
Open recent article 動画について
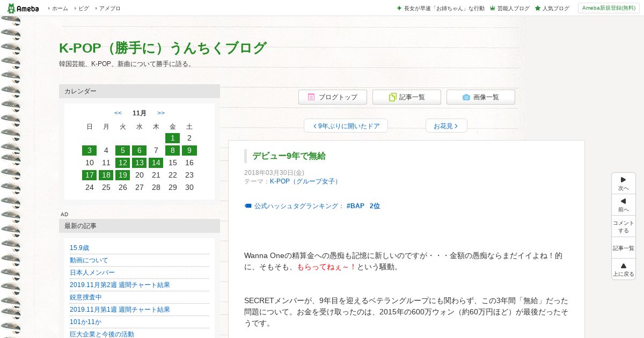click(x=89, y=260)
